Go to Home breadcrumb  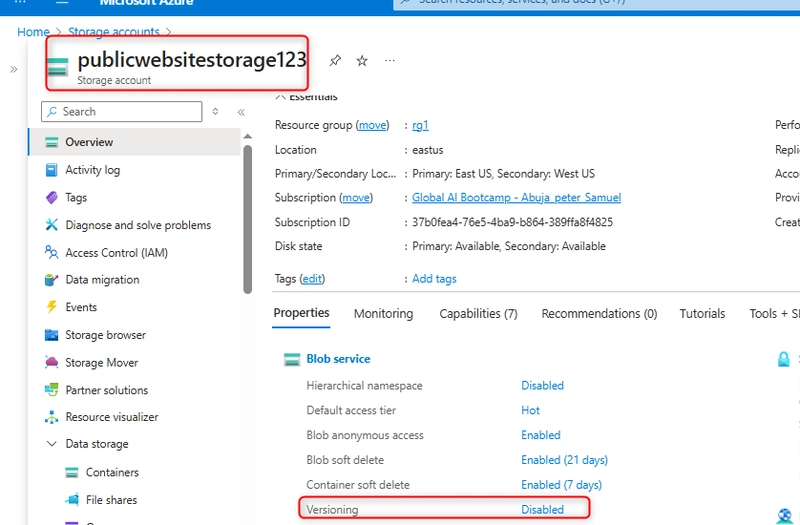33,32
